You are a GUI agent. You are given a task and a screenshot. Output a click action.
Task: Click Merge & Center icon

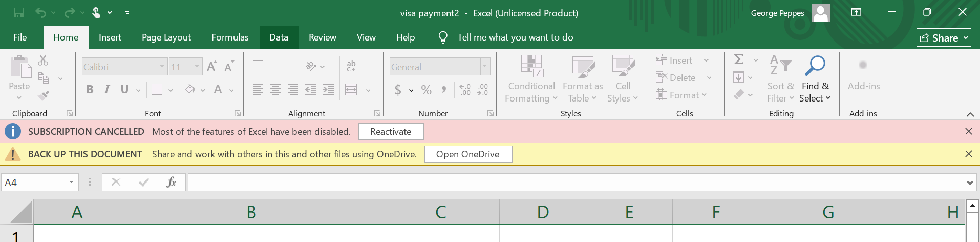point(351,90)
